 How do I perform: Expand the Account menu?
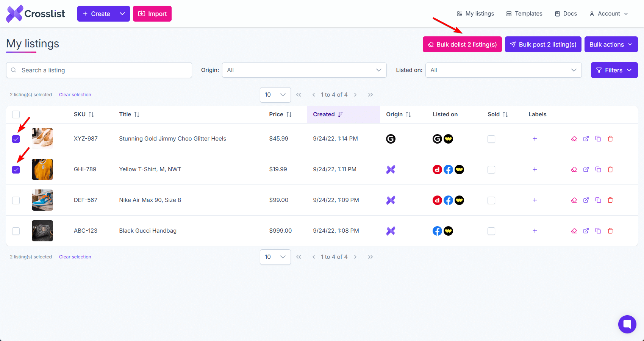pos(609,14)
